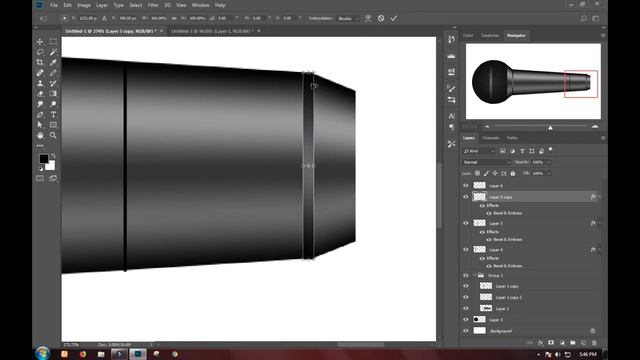Click the delete layer trash icon
The height and width of the screenshot is (360, 640).
(x=594, y=343)
